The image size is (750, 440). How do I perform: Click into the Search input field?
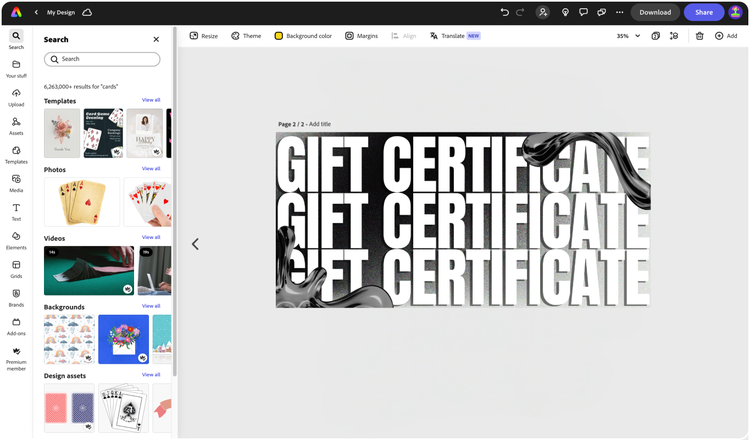tap(102, 59)
